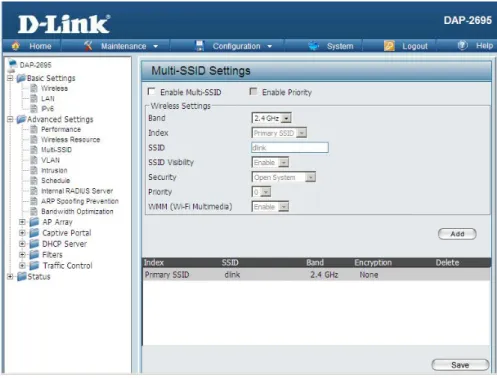497x378 pixels.
Task: Click the Basic Settings folder icon
Action: pyautogui.click(x=21, y=78)
